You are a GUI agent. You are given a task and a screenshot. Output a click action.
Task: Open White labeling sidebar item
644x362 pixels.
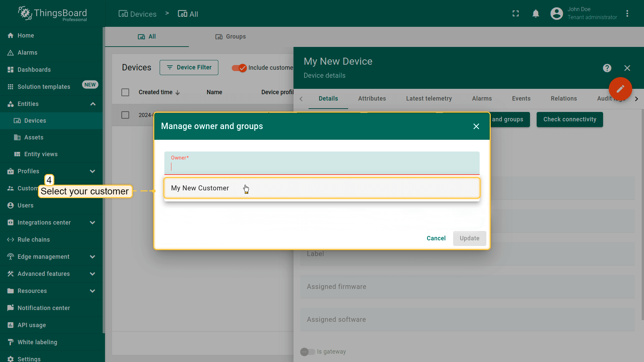(37, 342)
